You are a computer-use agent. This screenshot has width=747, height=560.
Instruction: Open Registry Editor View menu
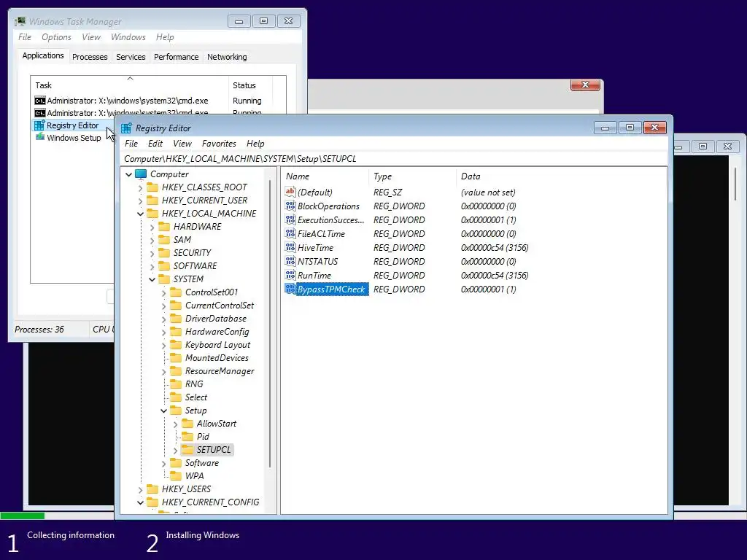pyautogui.click(x=182, y=144)
